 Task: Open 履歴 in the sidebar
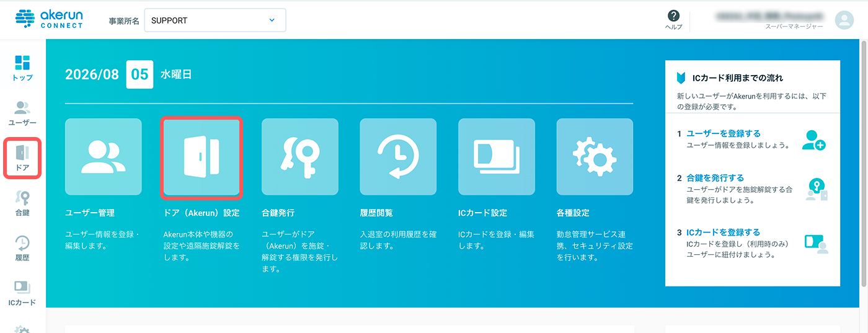[22, 249]
